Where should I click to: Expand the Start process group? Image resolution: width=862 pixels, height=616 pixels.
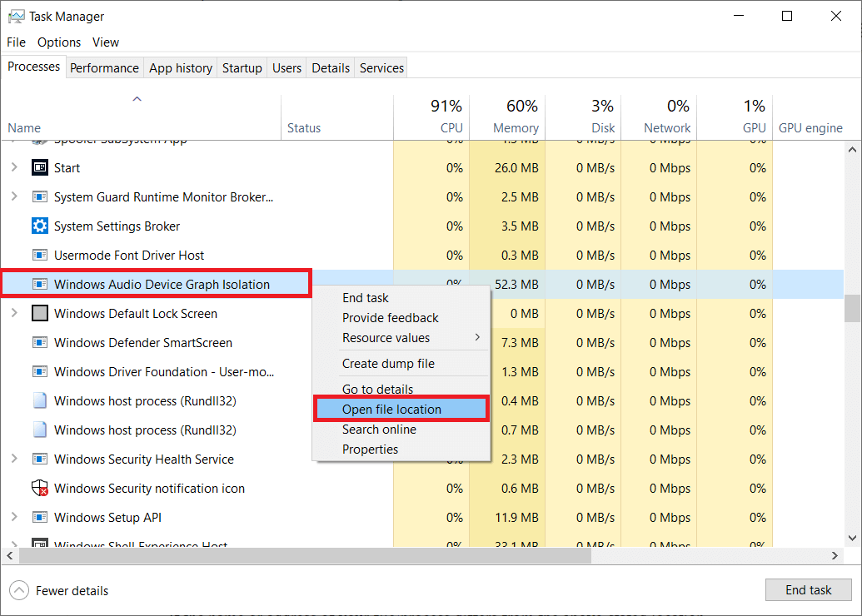tap(16, 167)
